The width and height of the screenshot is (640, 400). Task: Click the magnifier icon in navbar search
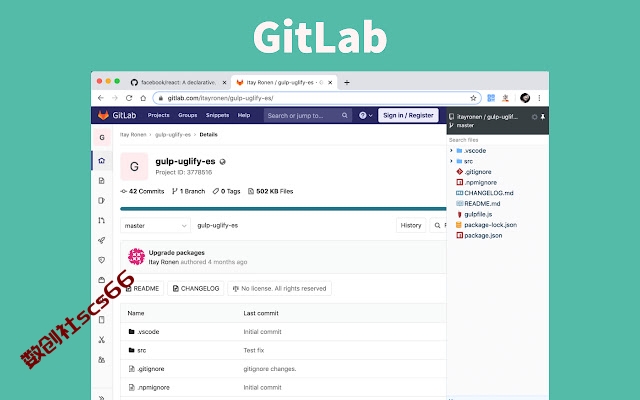tap(344, 116)
